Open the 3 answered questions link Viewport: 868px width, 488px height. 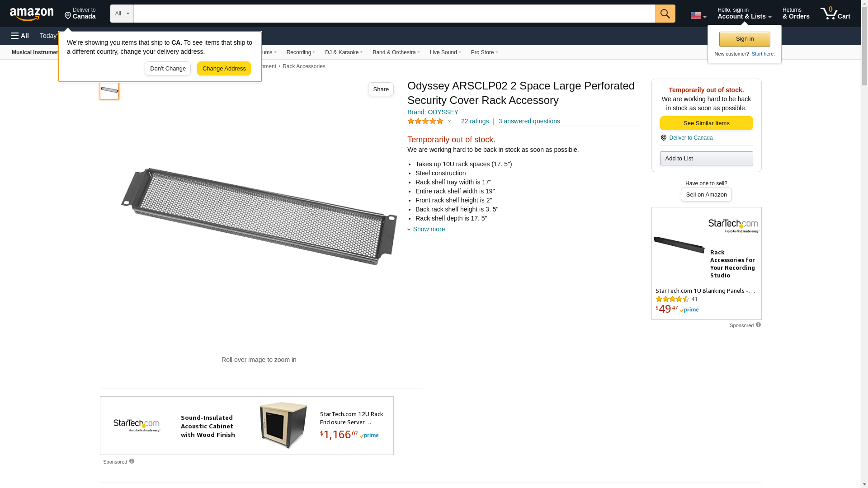click(529, 121)
